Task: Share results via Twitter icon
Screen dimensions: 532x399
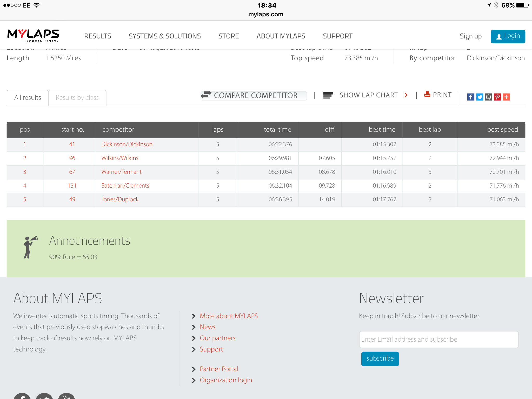Action: pyautogui.click(x=480, y=97)
